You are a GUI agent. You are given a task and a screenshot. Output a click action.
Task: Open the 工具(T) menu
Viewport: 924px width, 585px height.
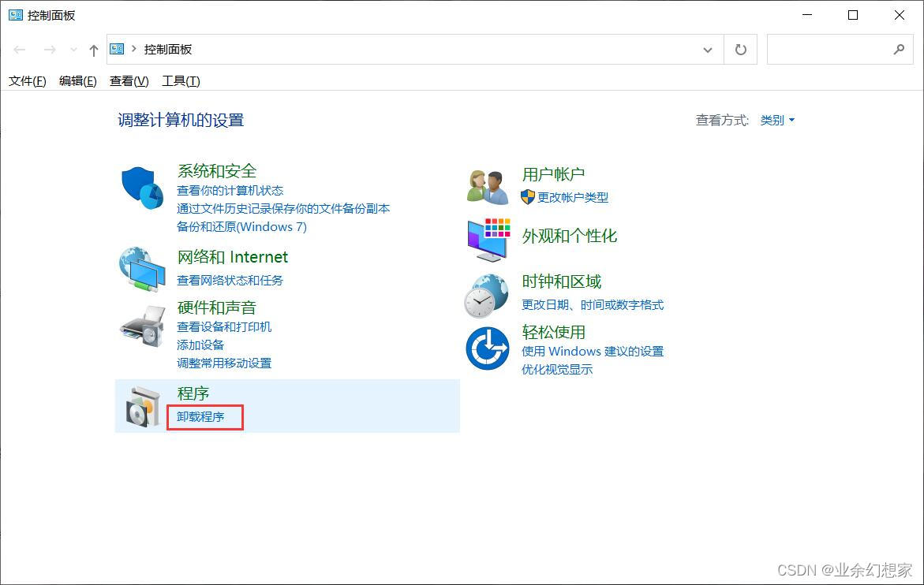click(181, 81)
